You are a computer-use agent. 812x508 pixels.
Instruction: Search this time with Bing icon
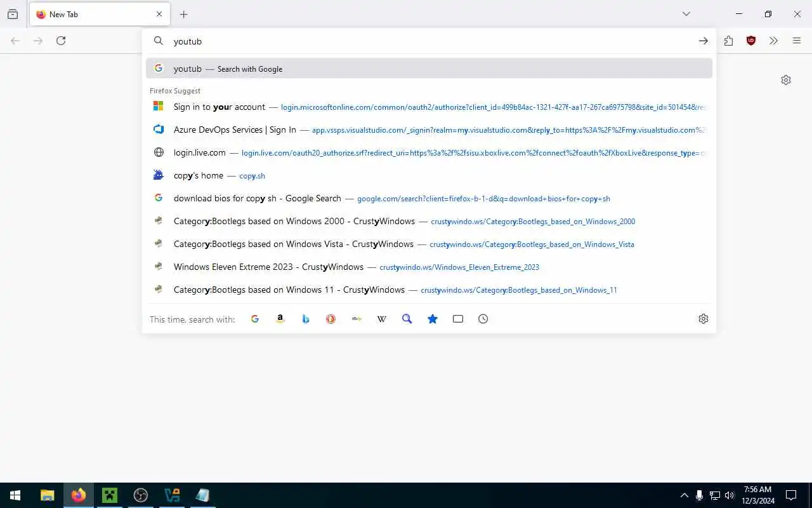(306, 319)
